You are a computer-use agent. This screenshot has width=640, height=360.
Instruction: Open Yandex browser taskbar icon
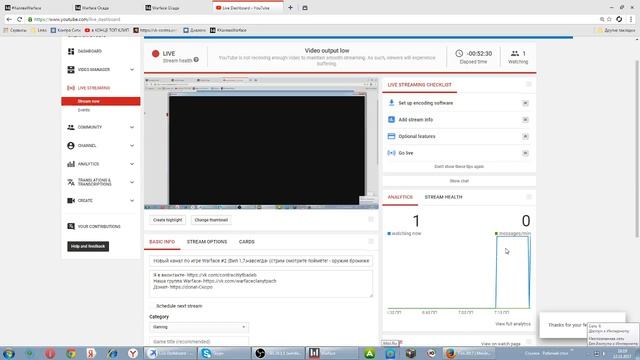point(133,353)
